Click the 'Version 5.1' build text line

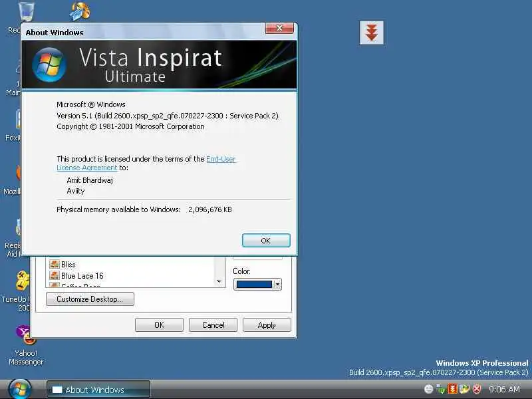tap(168, 116)
